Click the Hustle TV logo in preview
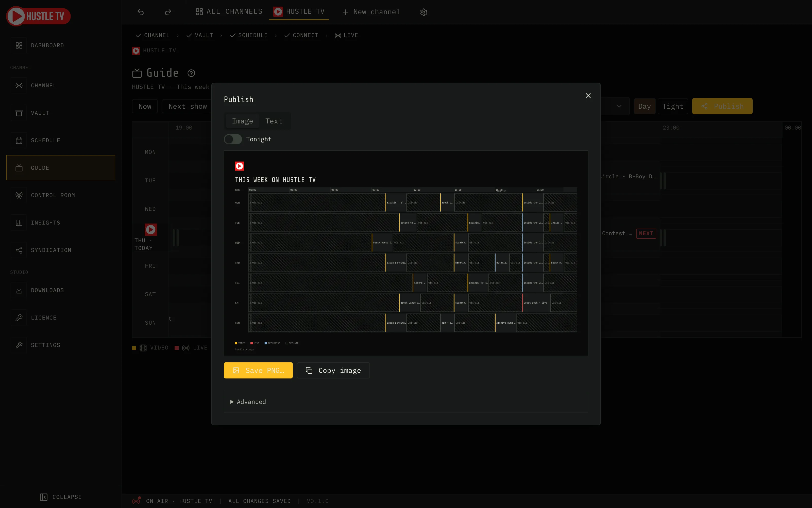This screenshot has height=508, width=812. (239, 166)
